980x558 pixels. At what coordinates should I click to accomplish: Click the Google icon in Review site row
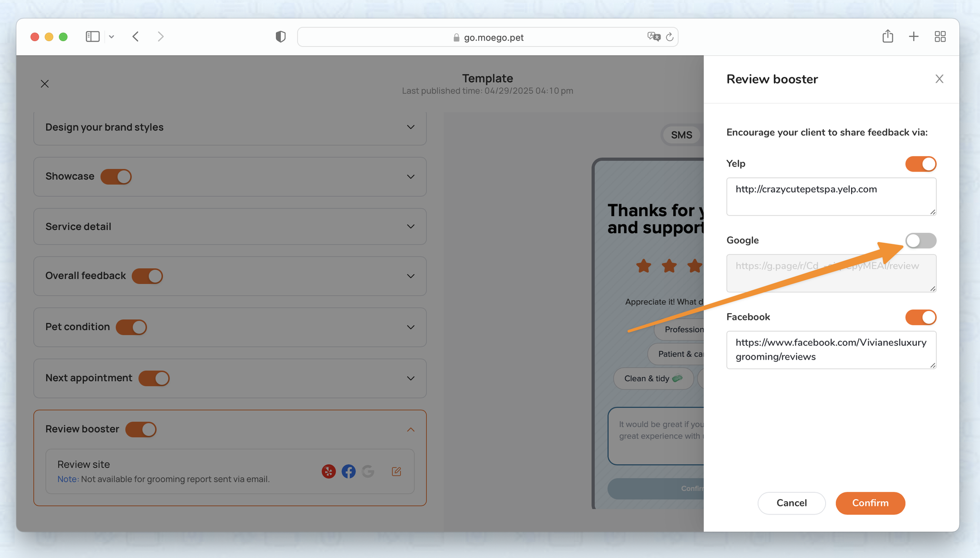[x=368, y=471]
